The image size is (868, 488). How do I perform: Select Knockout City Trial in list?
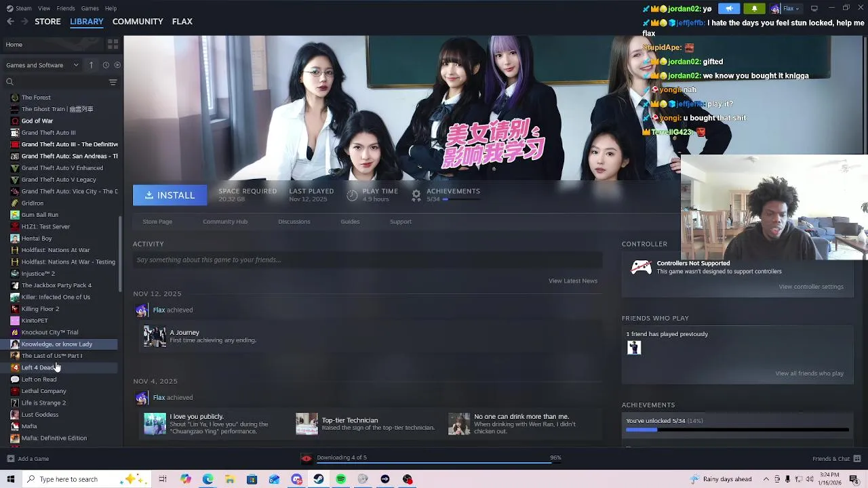[x=50, y=332]
